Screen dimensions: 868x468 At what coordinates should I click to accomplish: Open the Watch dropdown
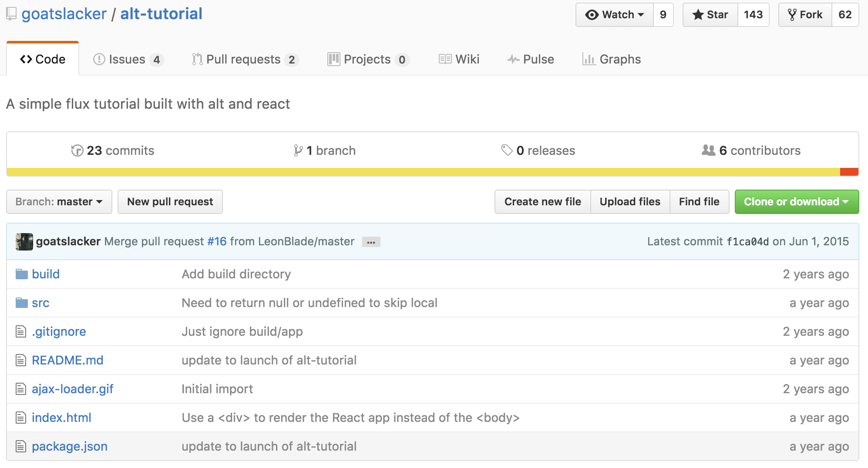(x=615, y=15)
